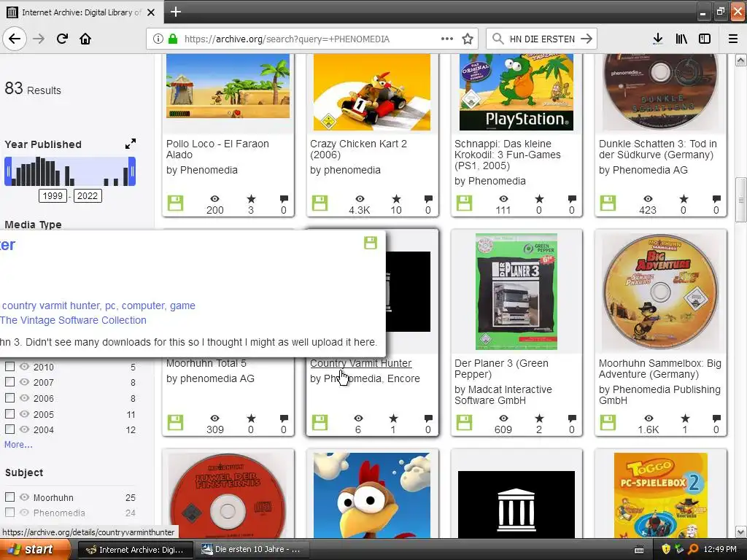Expand more year filters with More...
Image resolution: width=747 pixels, height=560 pixels.
18,444
